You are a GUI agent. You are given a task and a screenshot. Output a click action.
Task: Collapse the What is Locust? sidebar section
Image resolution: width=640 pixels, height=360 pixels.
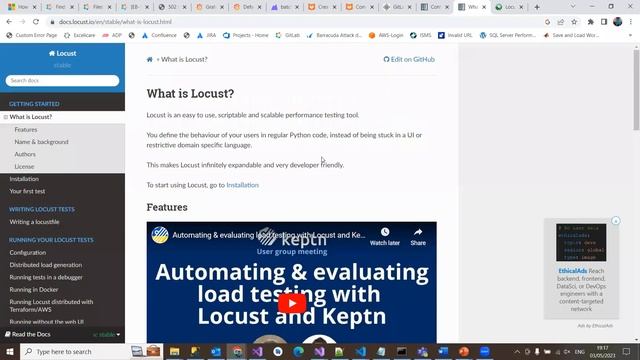click(6, 117)
